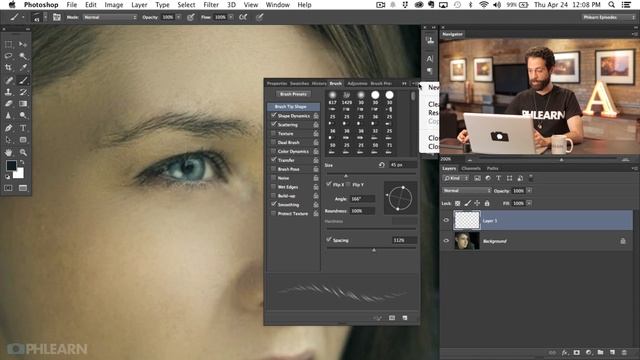Toggle Flip X checkbox
This screenshot has width=640, height=360.
point(329,184)
